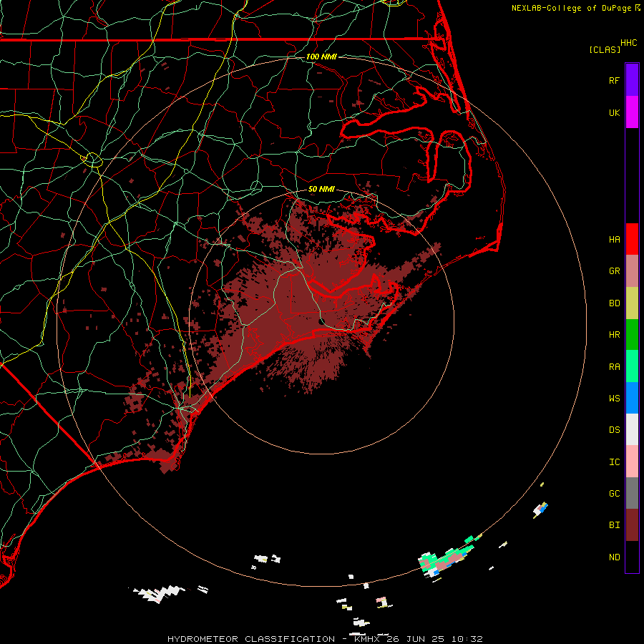Click the WS blue legend swatch
This screenshot has width=644, height=644.
632,398
